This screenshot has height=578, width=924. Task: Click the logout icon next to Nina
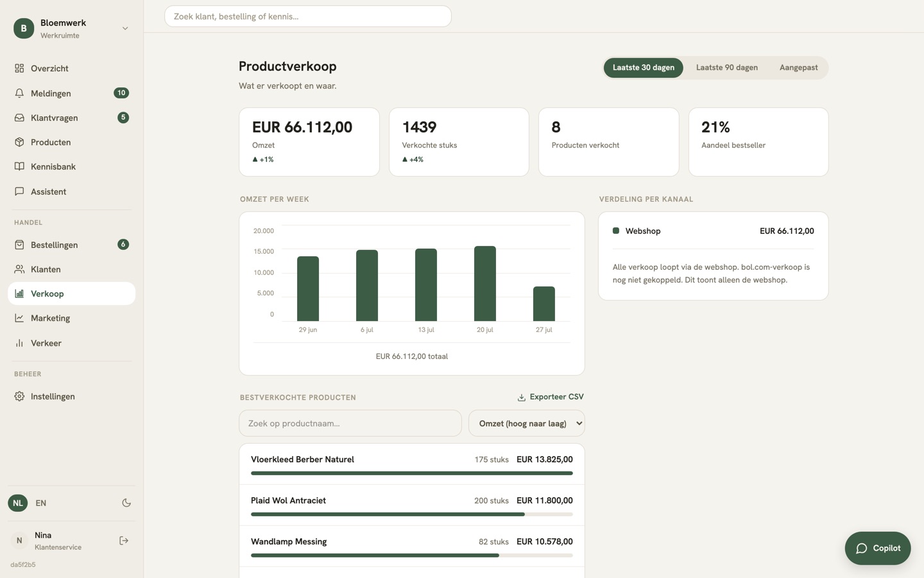pos(124,541)
